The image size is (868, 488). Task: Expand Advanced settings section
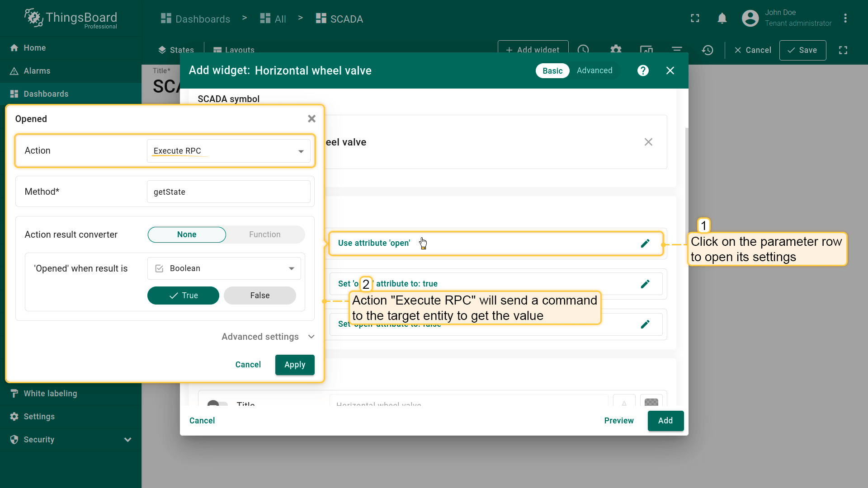pyautogui.click(x=268, y=337)
